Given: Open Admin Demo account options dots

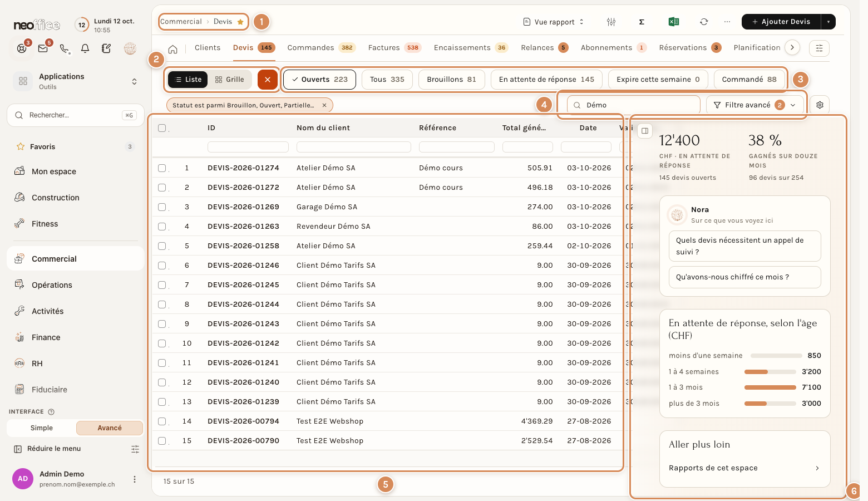Looking at the screenshot, I should (134, 479).
